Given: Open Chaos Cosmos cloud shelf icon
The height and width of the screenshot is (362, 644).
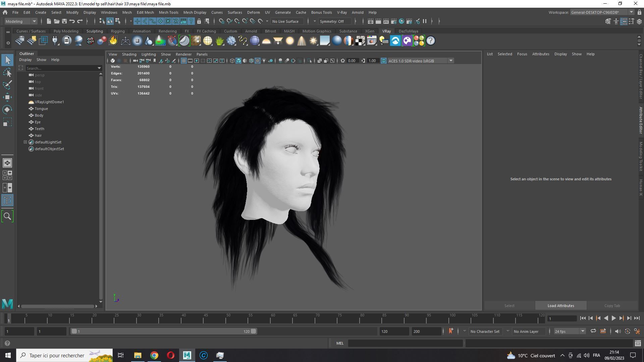Looking at the screenshot, I should 395,41.
